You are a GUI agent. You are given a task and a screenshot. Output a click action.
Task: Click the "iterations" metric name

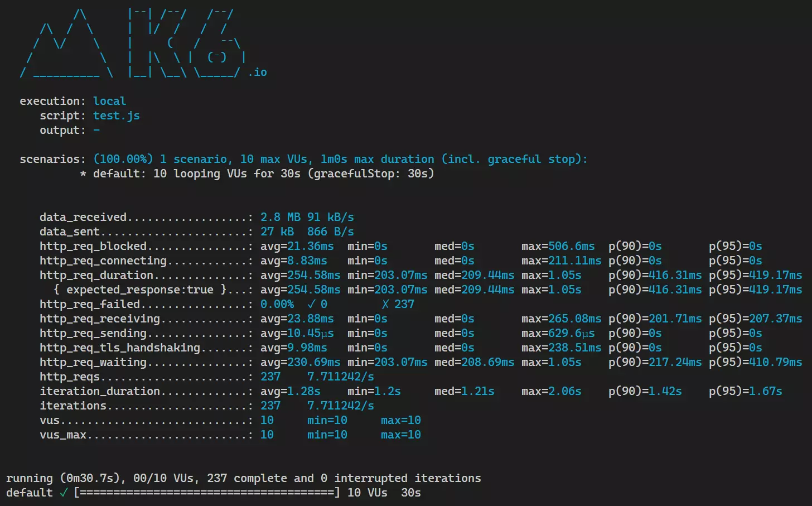[x=73, y=406]
